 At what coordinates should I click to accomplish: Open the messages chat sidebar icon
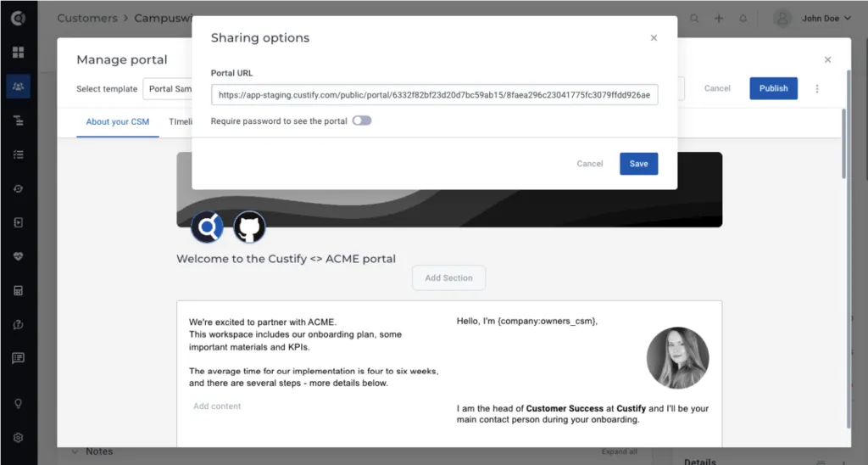[19, 359]
